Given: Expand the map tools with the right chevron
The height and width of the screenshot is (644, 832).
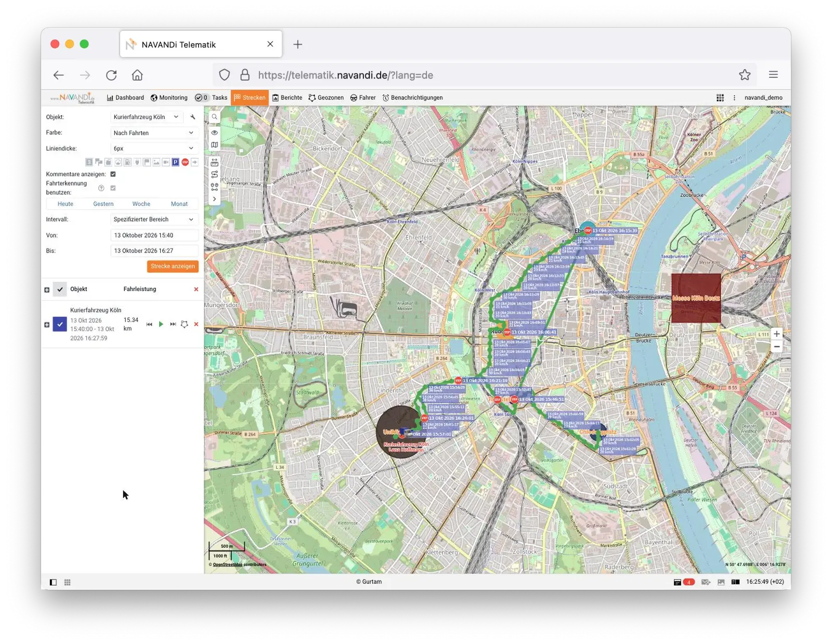Looking at the screenshot, I should [x=214, y=199].
